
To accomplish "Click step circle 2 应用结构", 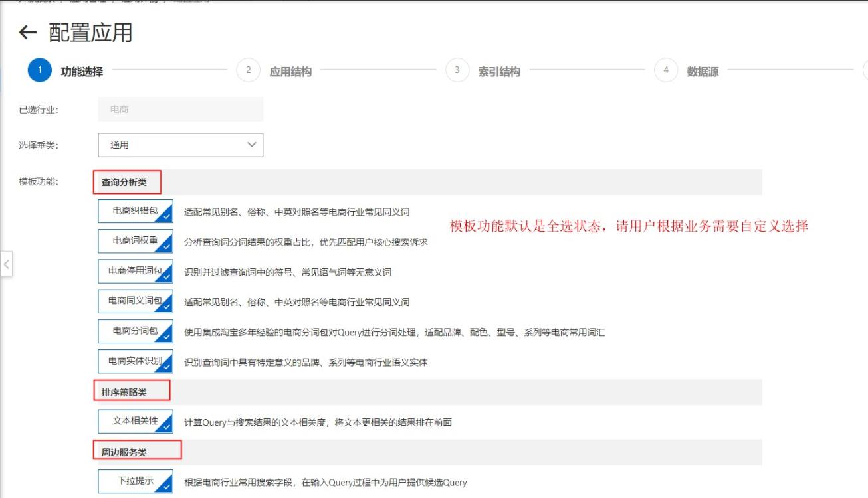I will [249, 70].
